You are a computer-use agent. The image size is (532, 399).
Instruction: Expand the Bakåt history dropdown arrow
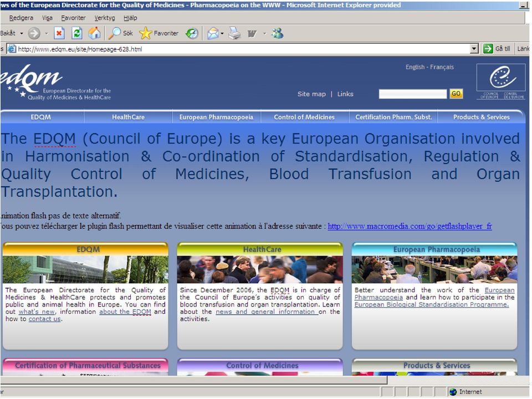click(x=22, y=33)
